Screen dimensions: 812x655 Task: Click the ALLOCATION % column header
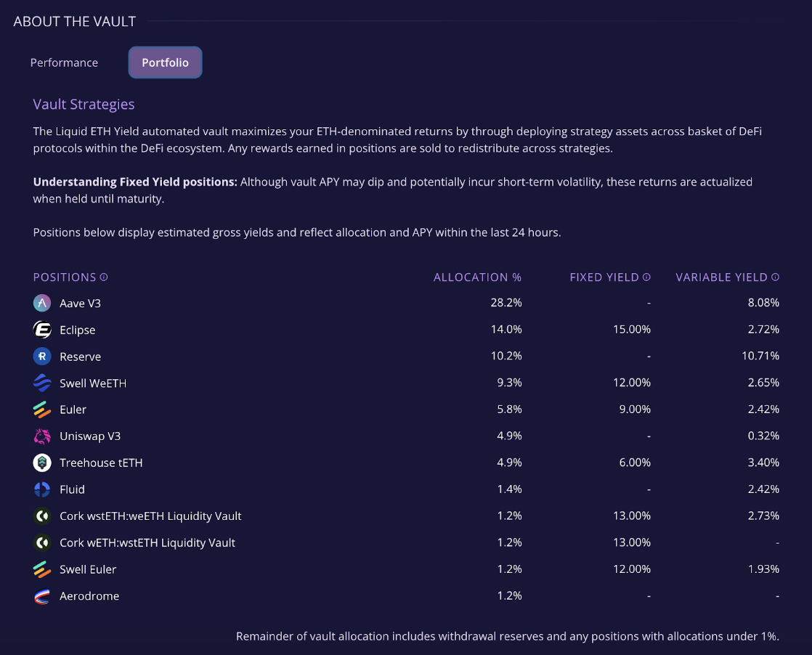477,277
